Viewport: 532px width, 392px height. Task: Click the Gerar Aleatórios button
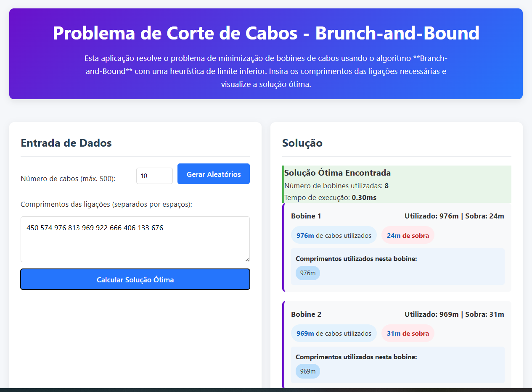pyautogui.click(x=213, y=174)
